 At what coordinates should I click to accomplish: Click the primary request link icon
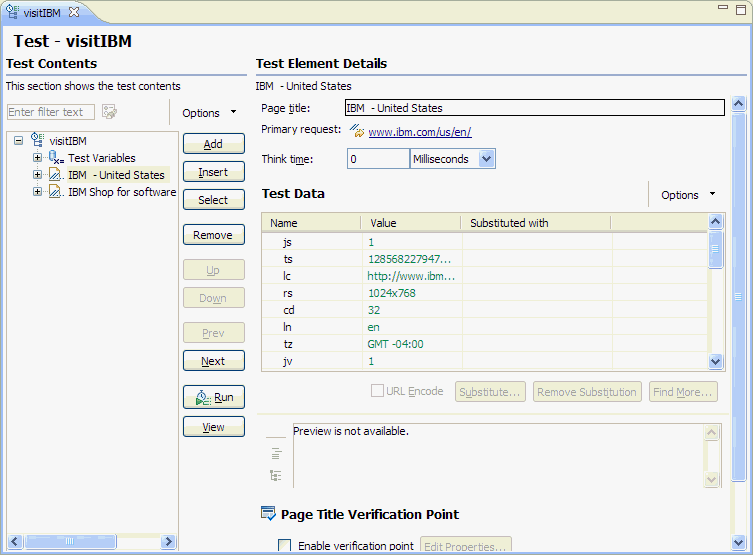tap(356, 131)
